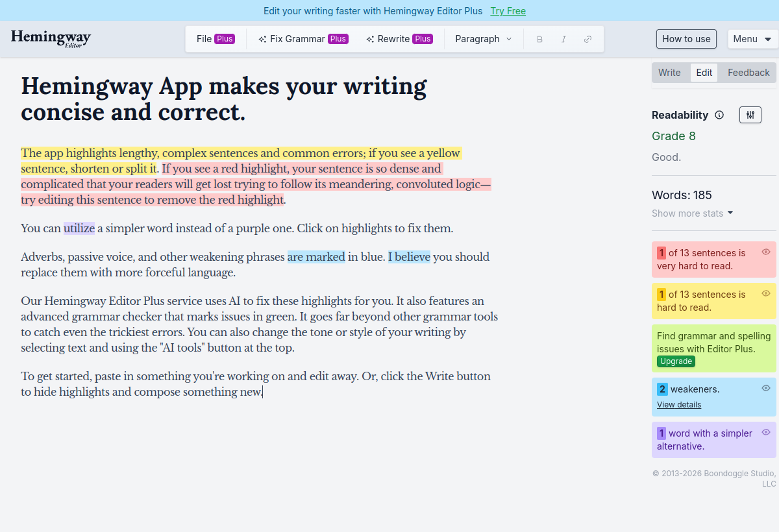Click the Upgrade button
Image resolution: width=779 pixels, height=532 pixels.
676,361
